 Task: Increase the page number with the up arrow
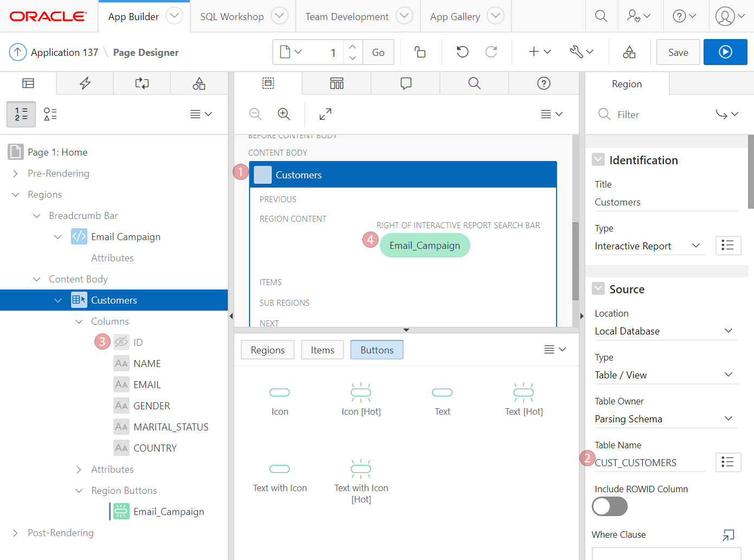pos(353,46)
